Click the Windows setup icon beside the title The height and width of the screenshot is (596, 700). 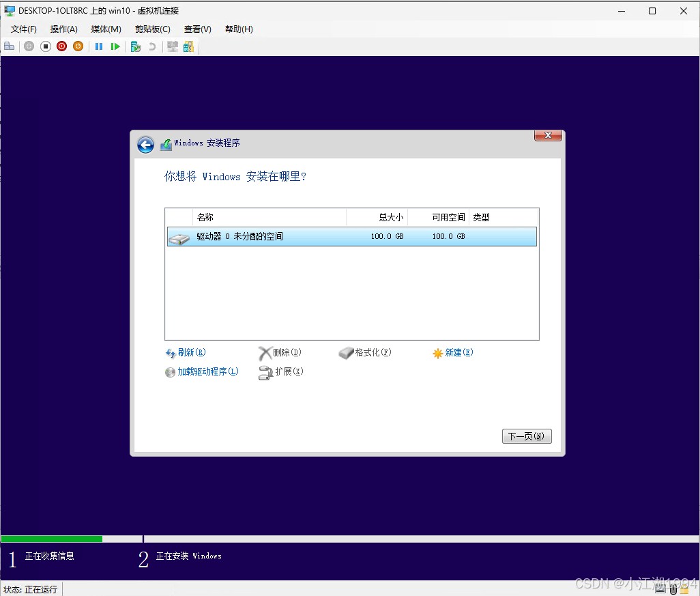(166, 145)
